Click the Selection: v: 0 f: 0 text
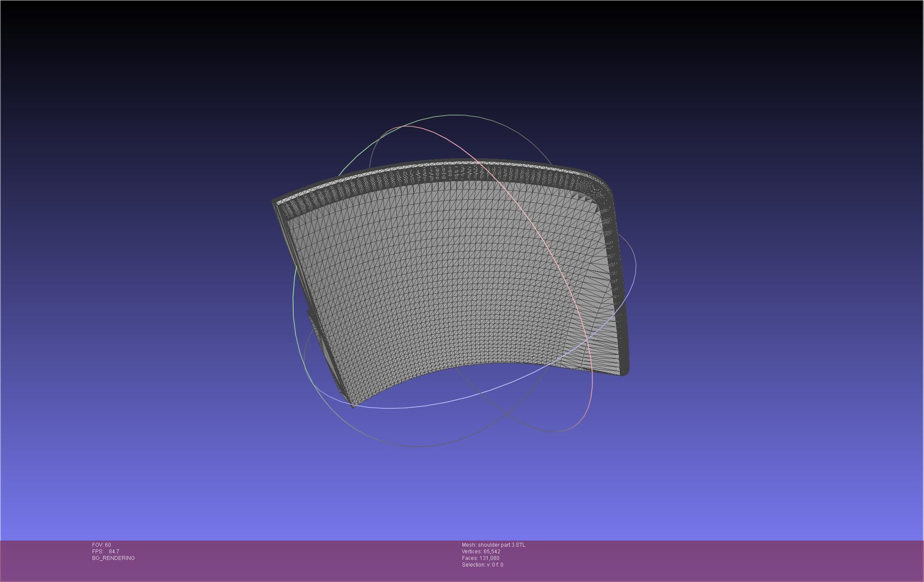 pos(482,565)
